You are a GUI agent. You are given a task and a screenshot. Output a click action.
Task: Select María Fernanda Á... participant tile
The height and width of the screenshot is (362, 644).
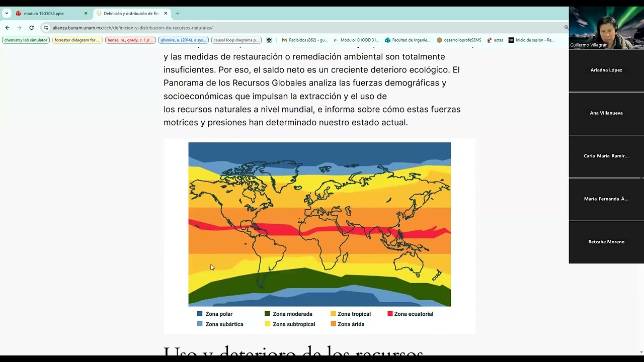[x=606, y=199]
